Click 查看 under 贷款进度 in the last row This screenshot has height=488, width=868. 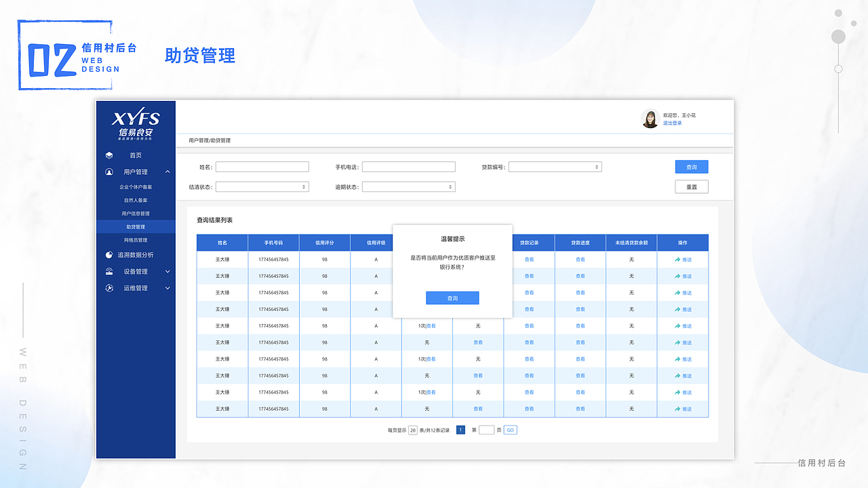580,409
